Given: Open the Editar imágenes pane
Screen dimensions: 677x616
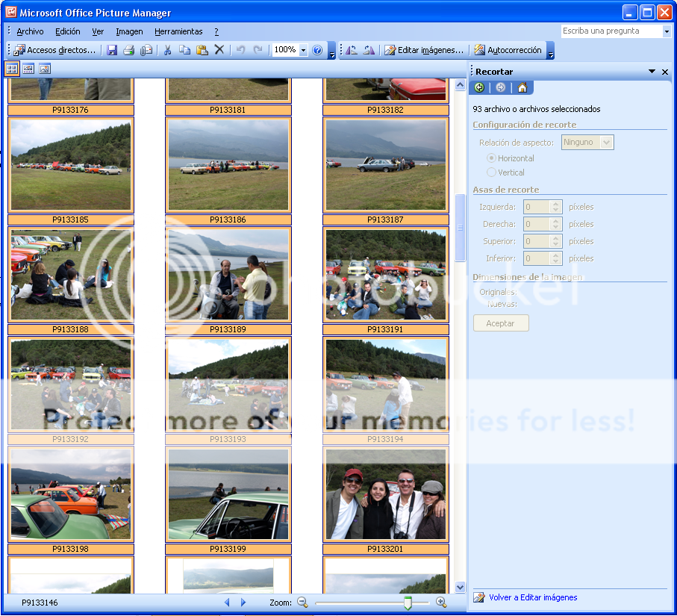Looking at the screenshot, I should pos(424,50).
